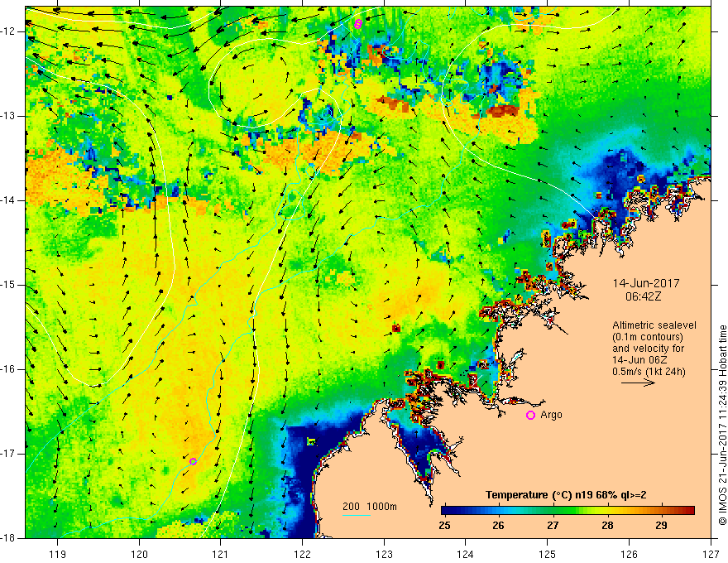Click the '06:42Z' time label

pos(643,296)
